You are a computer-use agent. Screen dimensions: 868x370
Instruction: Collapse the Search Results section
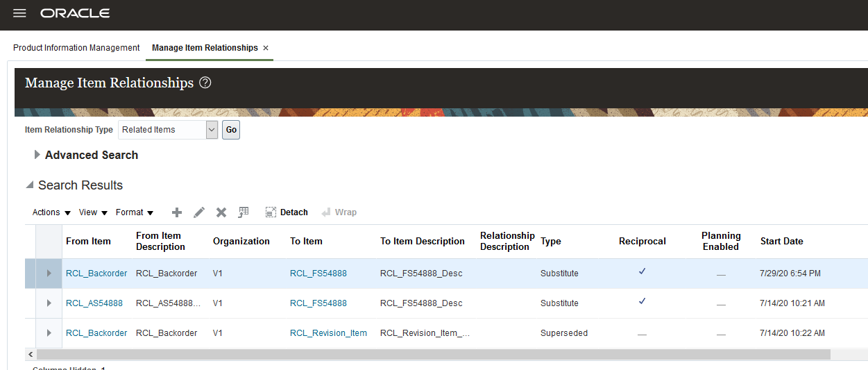tap(30, 185)
